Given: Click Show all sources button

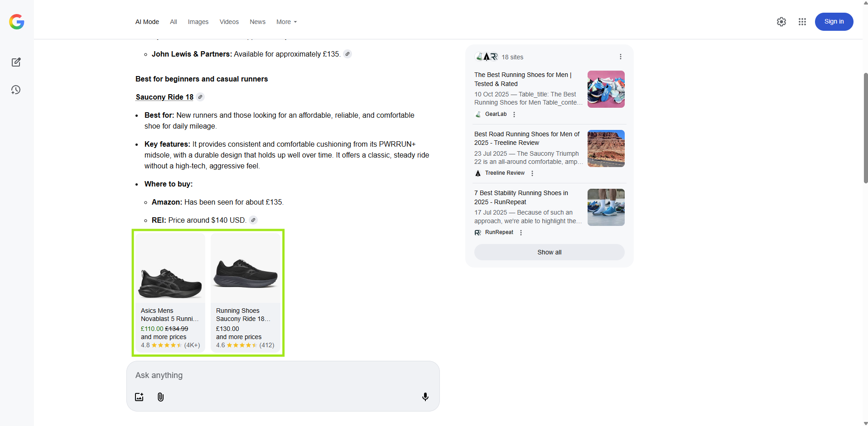Looking at the screenshot, I should (x=549, y=252).
